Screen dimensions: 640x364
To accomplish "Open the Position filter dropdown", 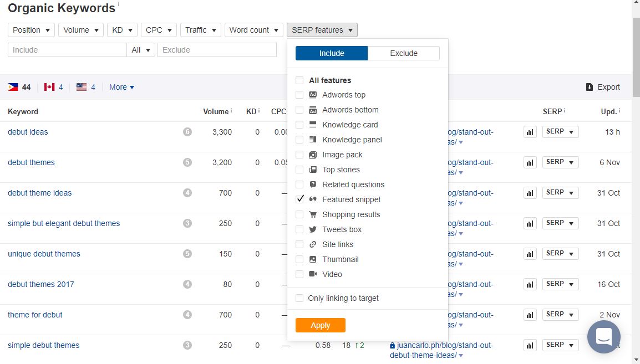I will tap(31, 30).
